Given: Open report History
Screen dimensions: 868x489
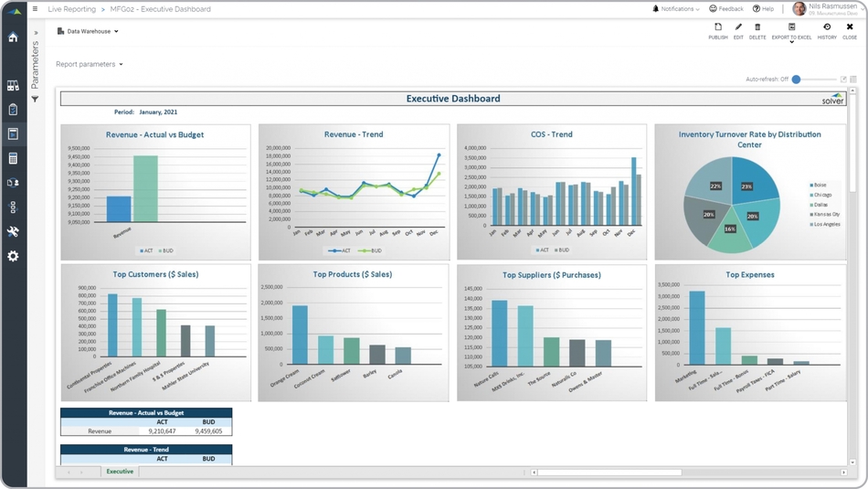Looking at the screenshot, I should 827,31.
